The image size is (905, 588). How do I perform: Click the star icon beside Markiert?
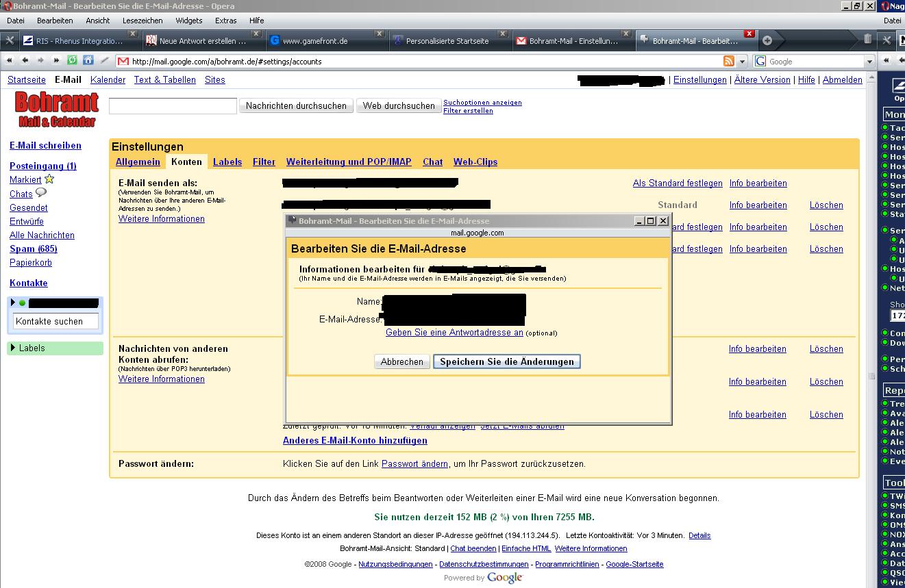pos(49,179)
